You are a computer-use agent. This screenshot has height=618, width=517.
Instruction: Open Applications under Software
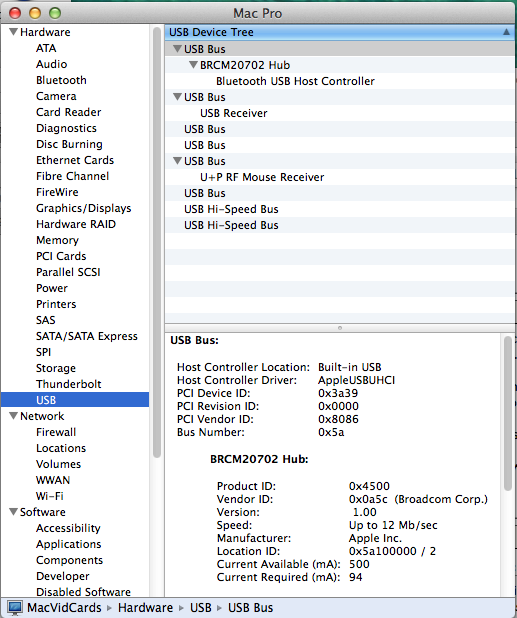[x=69, y=544]
